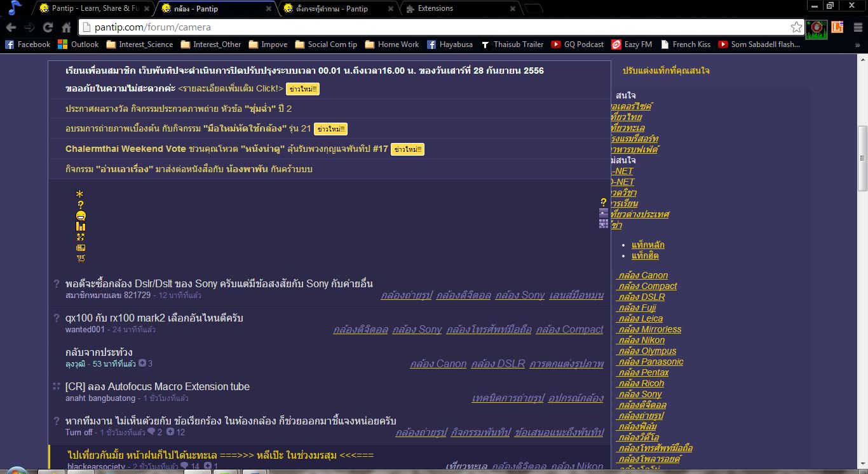Click กล้อง DSLR tag on กลับจากประท้วง row

[498, 363]
